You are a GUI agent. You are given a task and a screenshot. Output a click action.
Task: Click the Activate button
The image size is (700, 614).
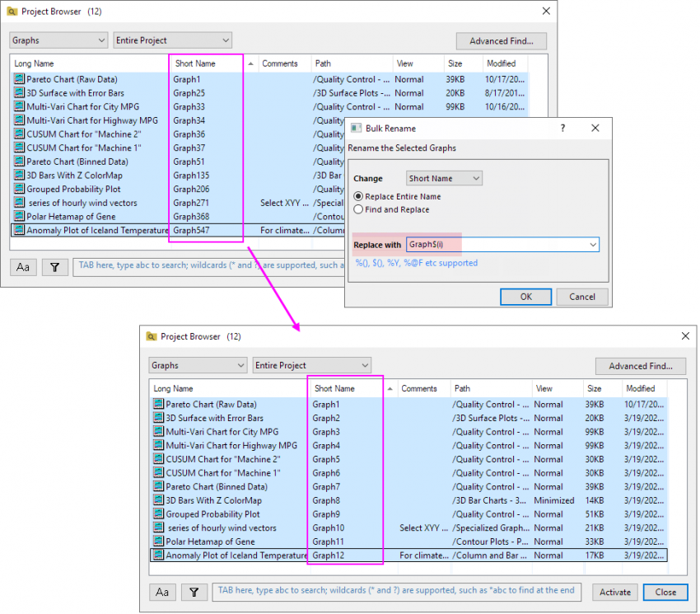coord(614,592)
